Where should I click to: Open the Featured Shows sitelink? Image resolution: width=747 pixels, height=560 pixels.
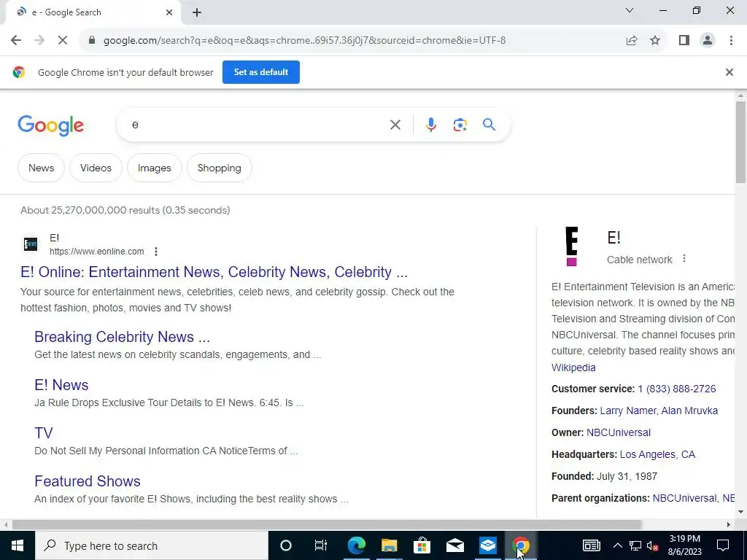coord(88,481)
